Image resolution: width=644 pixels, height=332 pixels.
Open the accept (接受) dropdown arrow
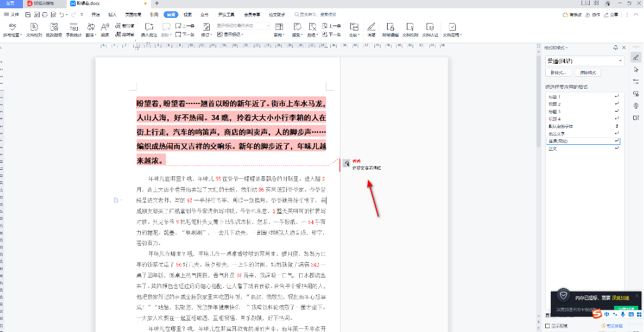click(301, 35)
